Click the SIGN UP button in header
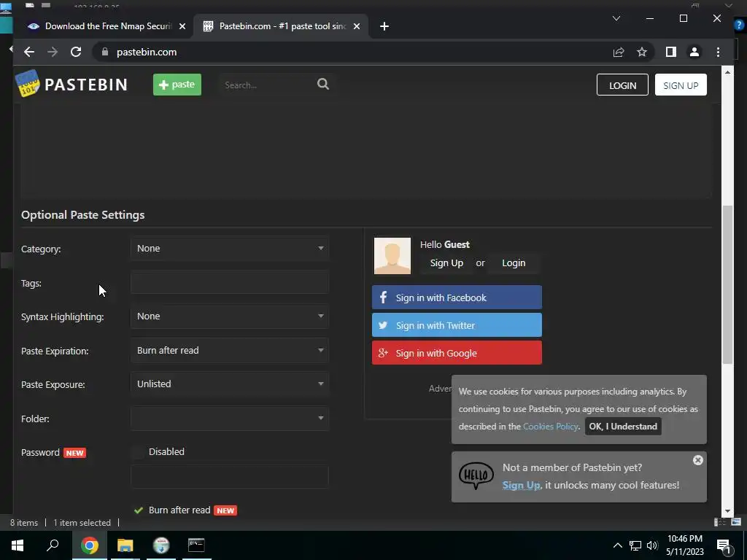The width and height of the screenshot is (747, 560). tap(681, 85)
